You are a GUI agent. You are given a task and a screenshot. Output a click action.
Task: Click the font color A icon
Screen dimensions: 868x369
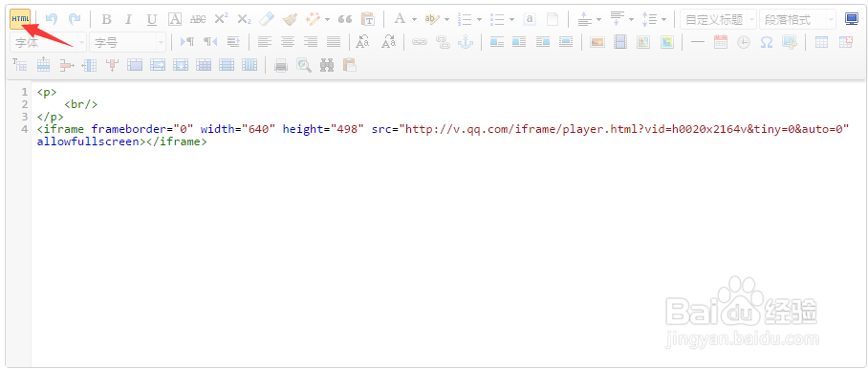400,19
